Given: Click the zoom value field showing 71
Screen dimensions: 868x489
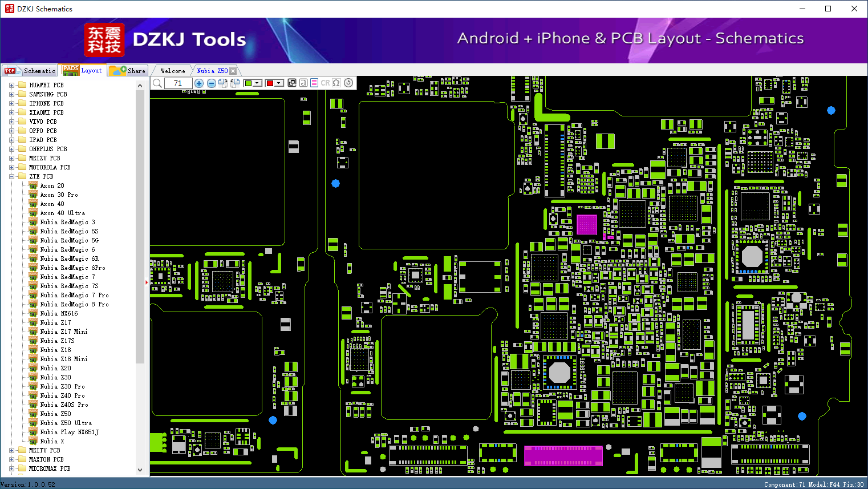Looking at the screenshot, I should click(x=178, y=83).
